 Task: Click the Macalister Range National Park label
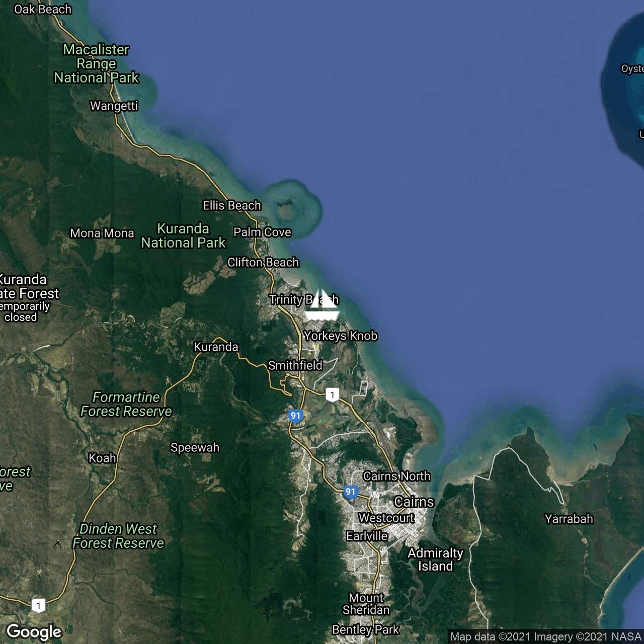(x=96, y=63)
